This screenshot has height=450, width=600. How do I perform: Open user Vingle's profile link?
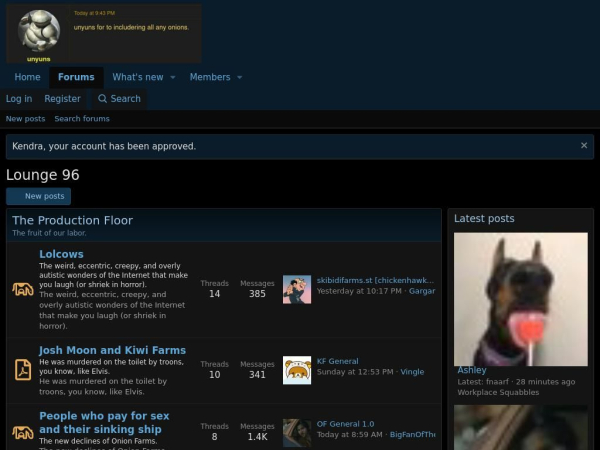[412, 372]
